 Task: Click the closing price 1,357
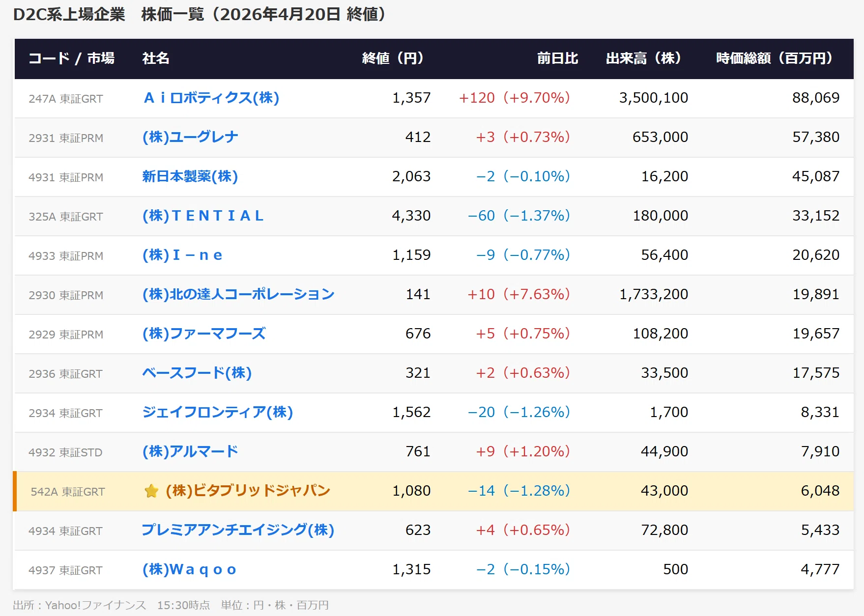(x=411, y=98)
